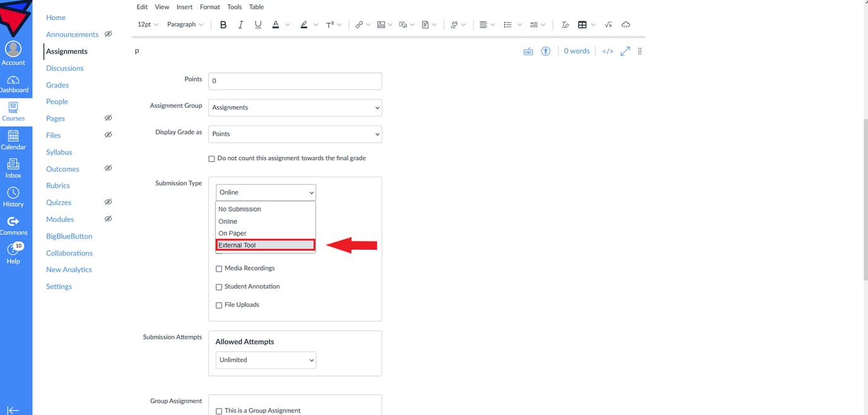Open New Analytics from the course menu
Image resolution: width=868 pixels, height=415 pixels.
click(69, 269)
